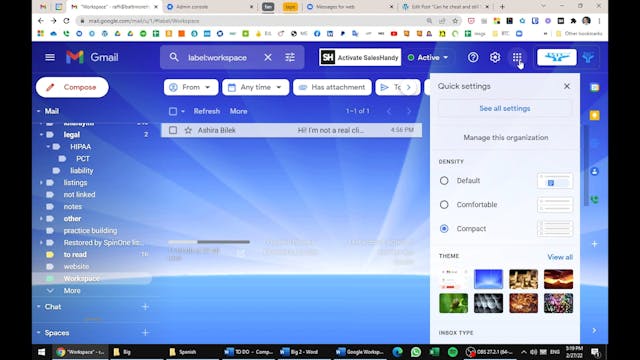
Task: Click Manage this organization
Action: 506,138
